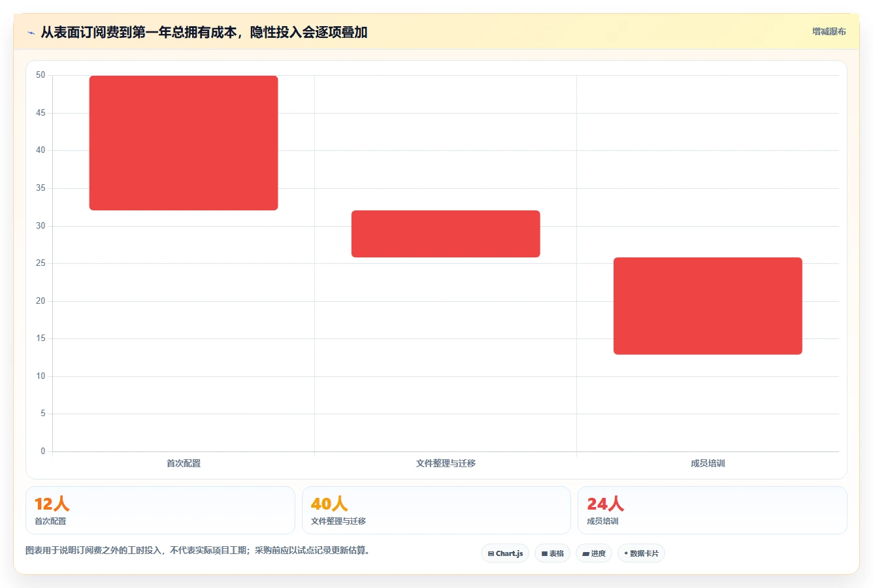Open the 40人 文件整理与迁移 stat card
Screen dimensions: 873x588
(436, 510)
